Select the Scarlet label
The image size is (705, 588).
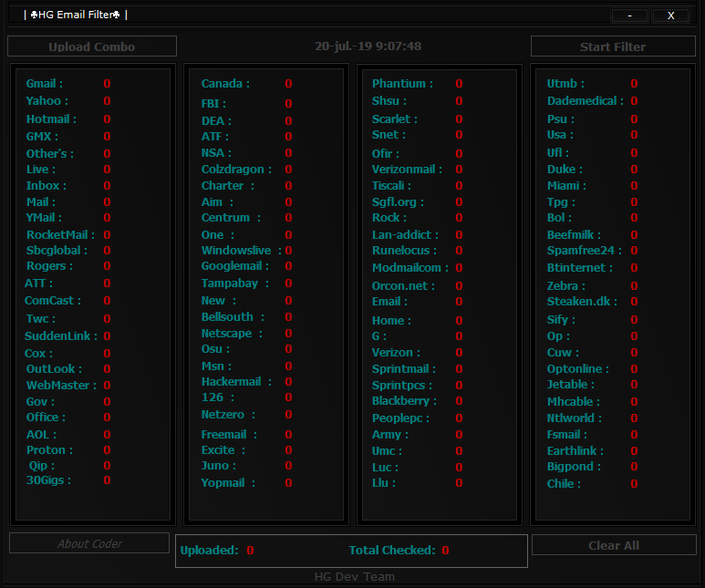click(394, 119)
